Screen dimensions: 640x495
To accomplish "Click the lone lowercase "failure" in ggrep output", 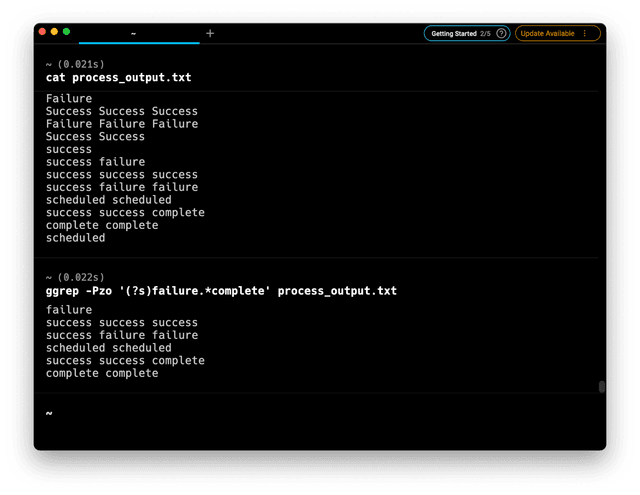I will click(69, 310).
